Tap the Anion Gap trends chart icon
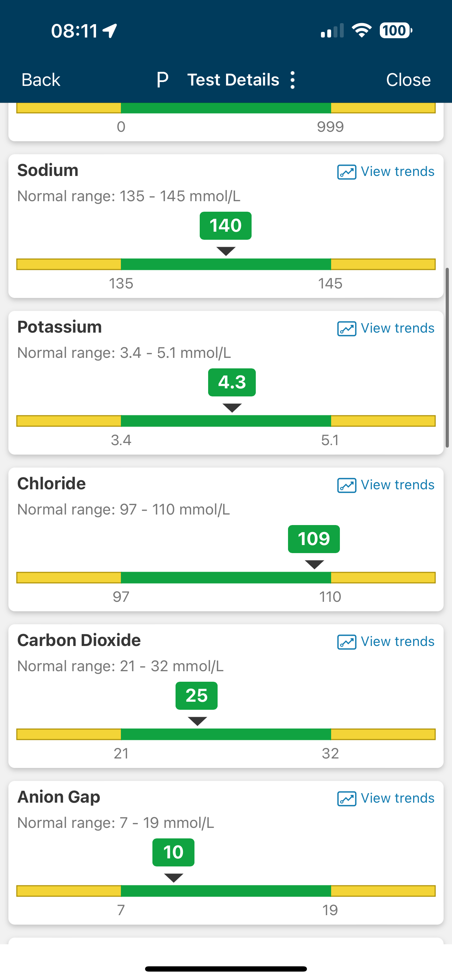 347,799
